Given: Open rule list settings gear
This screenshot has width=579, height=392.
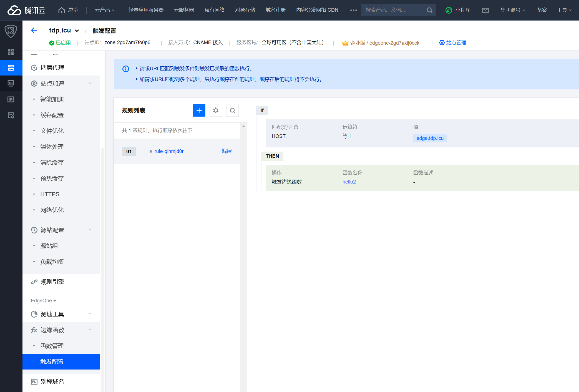Looking at the screenshot, I should 216,110.
